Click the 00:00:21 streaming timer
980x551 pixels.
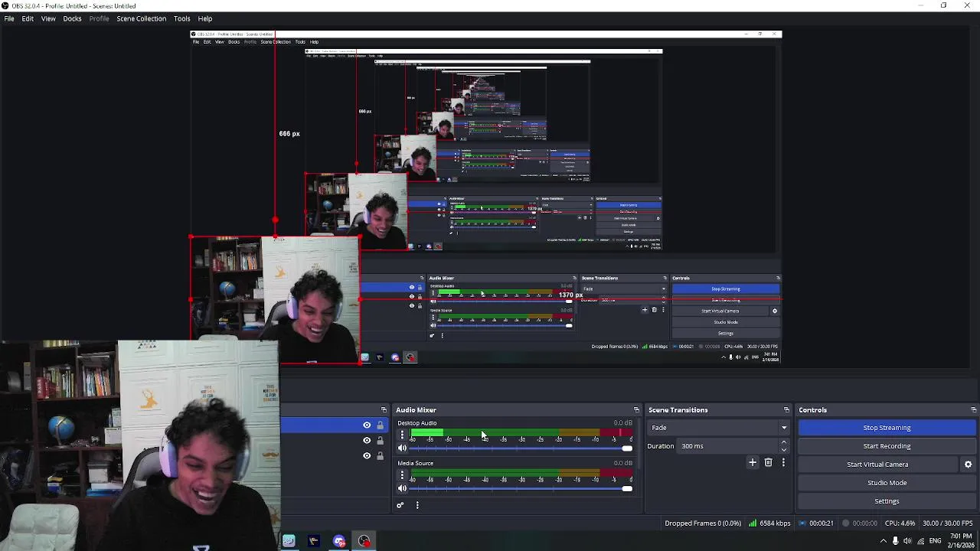(816, 523)
